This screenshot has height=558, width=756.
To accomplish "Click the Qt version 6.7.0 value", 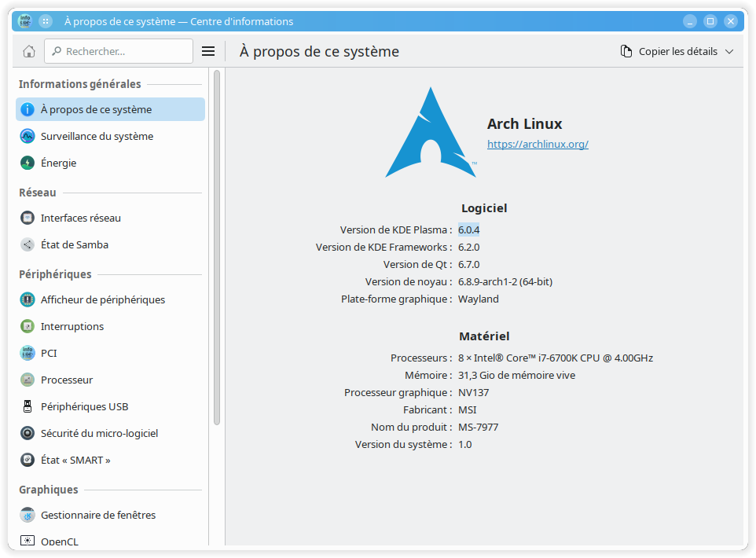I will click(468, 265).
